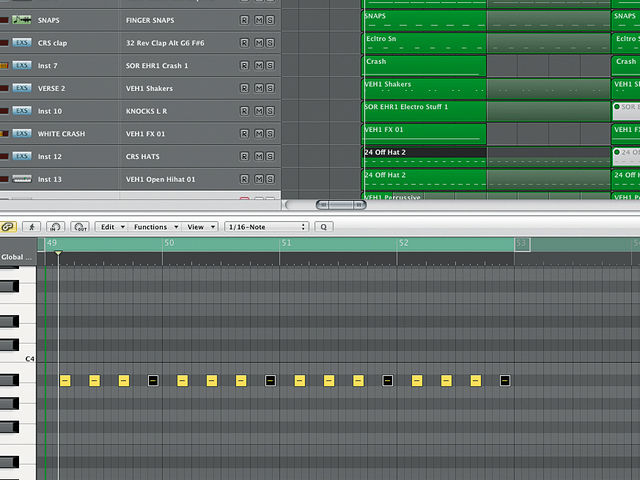Select the VEH1 FX 01 region
Screen dimensions: 640x480
424,134
